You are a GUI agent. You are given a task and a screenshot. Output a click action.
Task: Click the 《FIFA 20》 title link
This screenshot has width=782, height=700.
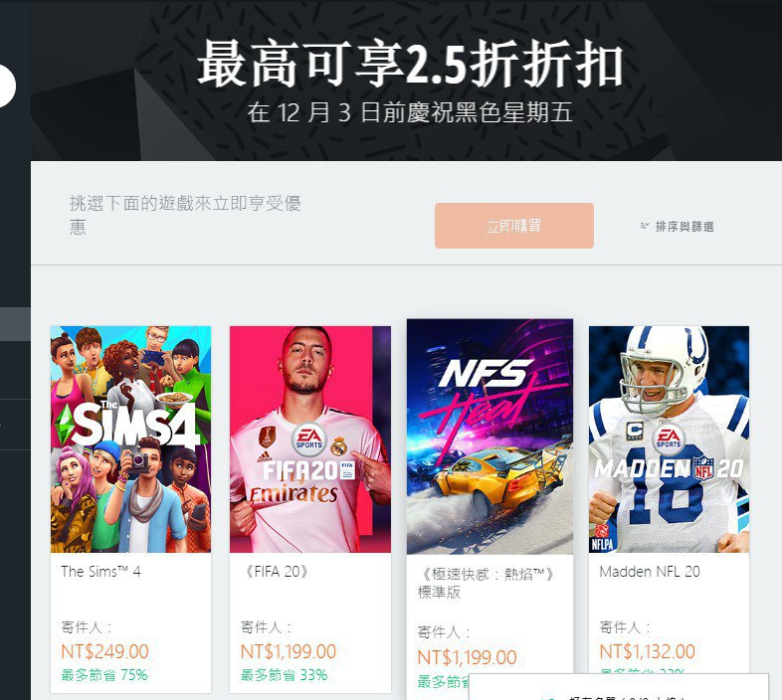tap(276, 572)
